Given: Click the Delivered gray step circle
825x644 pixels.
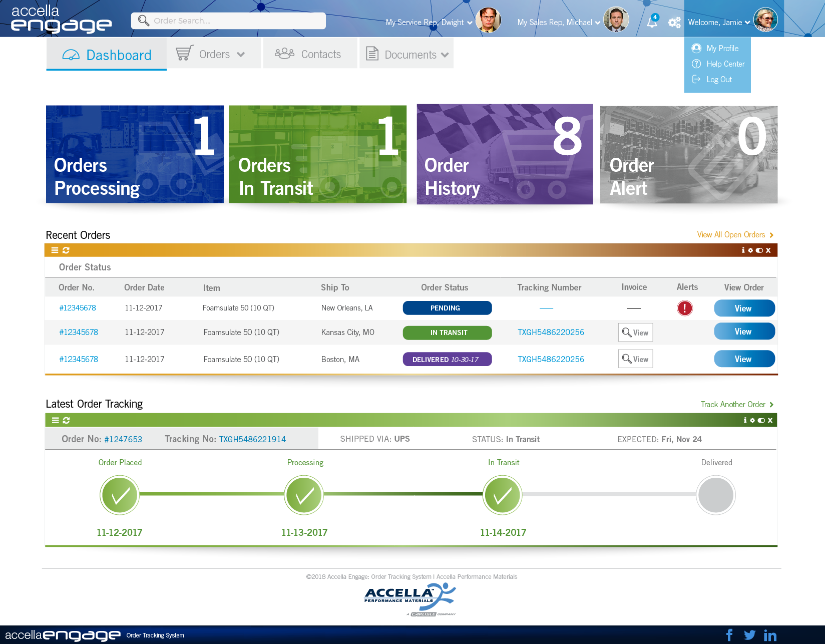Looking at the screenshot, I should (716, 495).
